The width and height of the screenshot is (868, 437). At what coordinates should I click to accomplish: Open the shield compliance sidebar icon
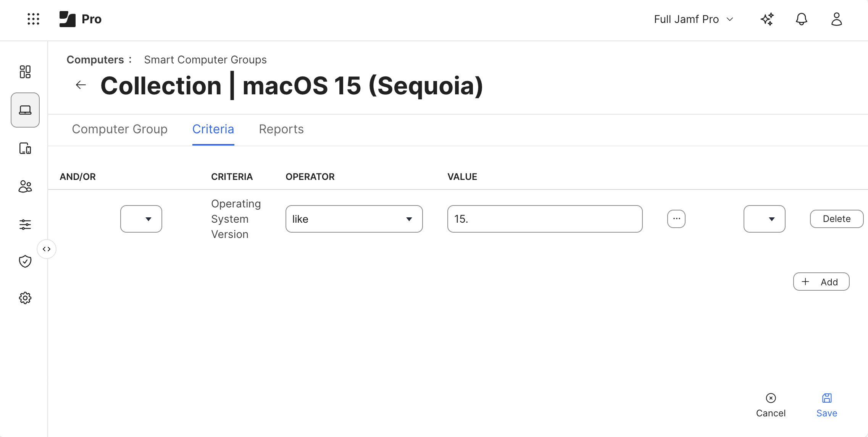(25, 261)
